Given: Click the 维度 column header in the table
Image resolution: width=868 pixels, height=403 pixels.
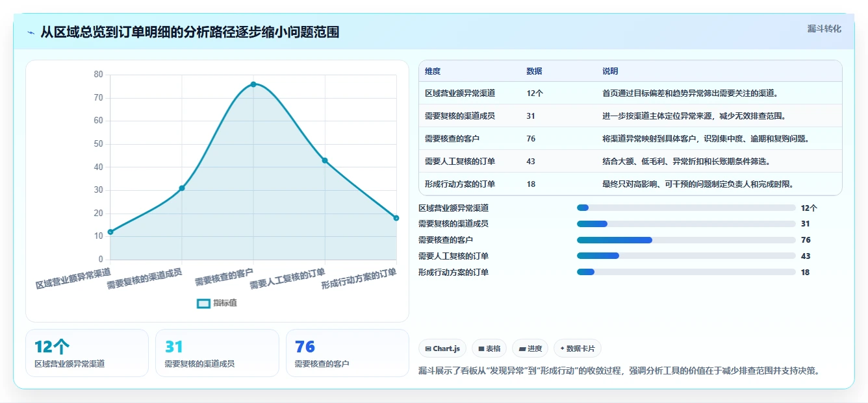Looking at the screenshot, I should click(433, 71).
